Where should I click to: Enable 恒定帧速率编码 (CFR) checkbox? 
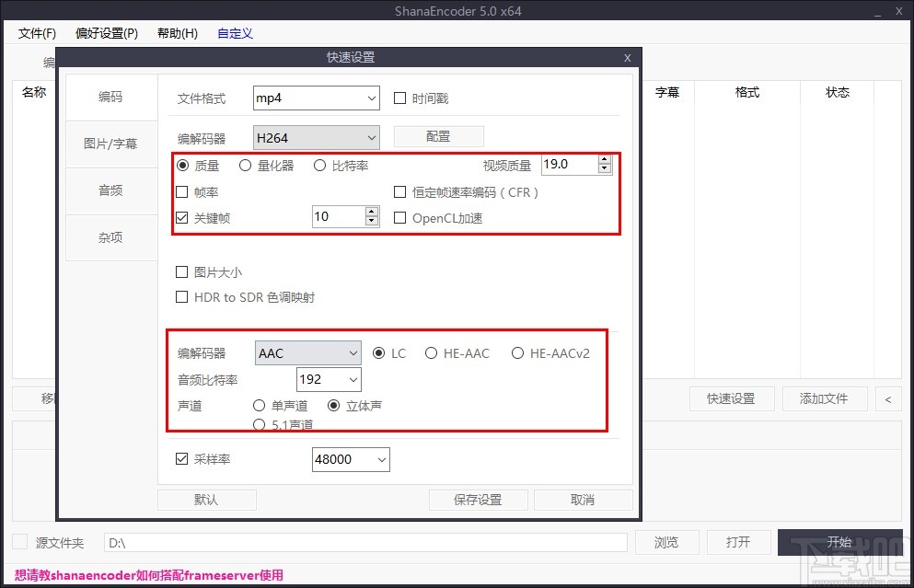(399, 191)
